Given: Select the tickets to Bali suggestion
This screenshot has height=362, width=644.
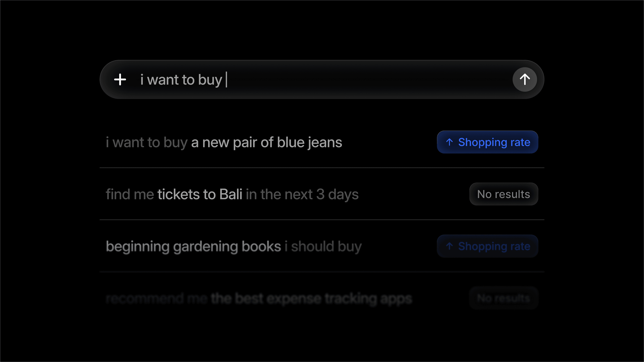Looking at the screenshot, I should 232,194.
